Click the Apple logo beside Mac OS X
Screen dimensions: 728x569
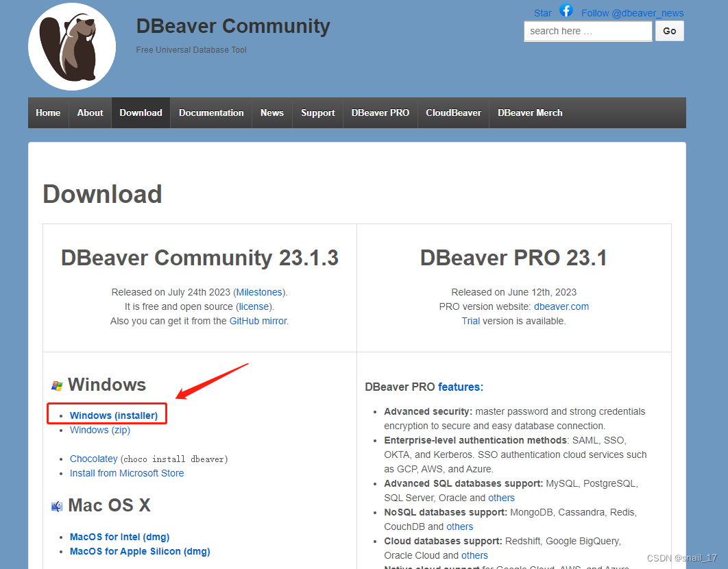coord(57,505)
